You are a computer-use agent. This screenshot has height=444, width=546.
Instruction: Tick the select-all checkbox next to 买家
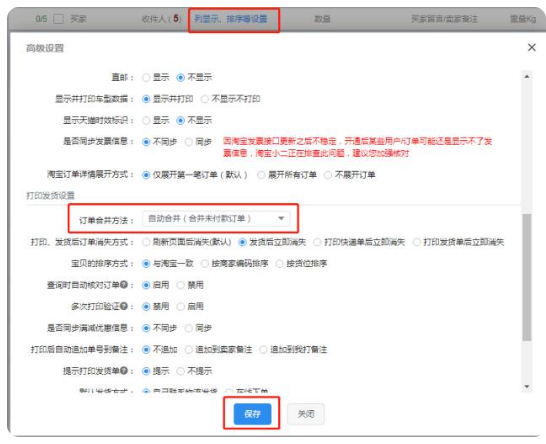[58, 19]
